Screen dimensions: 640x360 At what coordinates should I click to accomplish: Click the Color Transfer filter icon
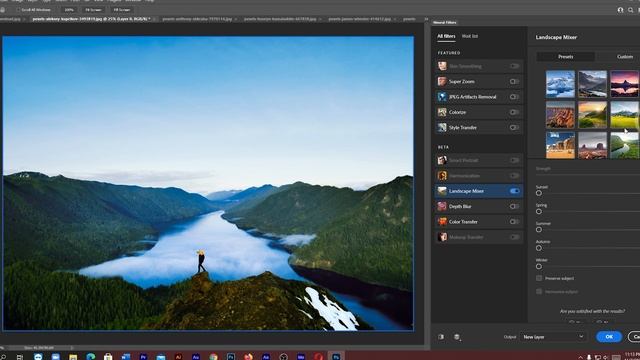click(442, 222)
